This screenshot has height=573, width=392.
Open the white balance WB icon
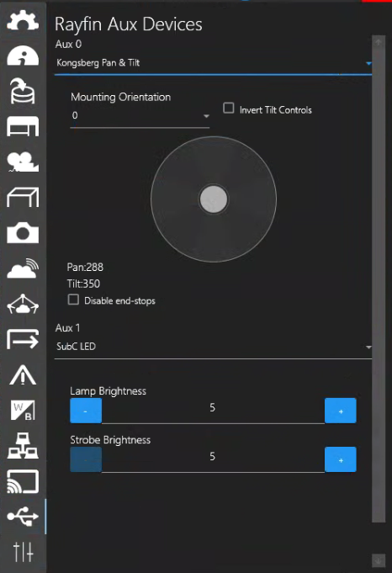click(x=23, y=411)
